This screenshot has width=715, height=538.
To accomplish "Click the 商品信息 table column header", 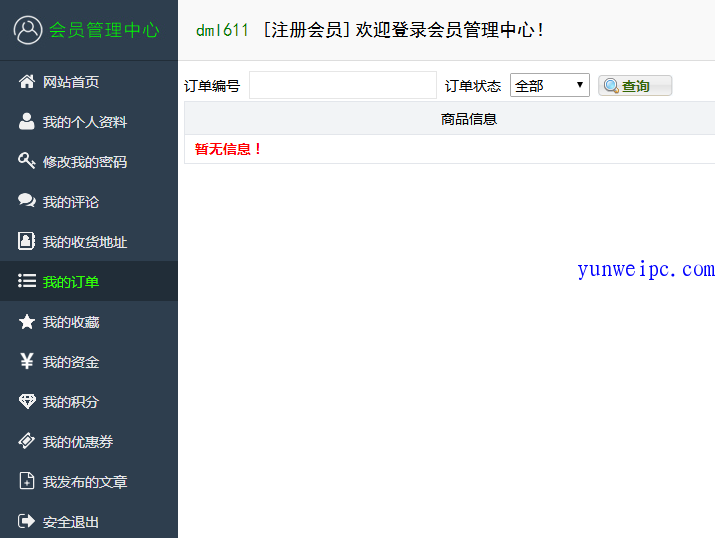I will point(468,119).
